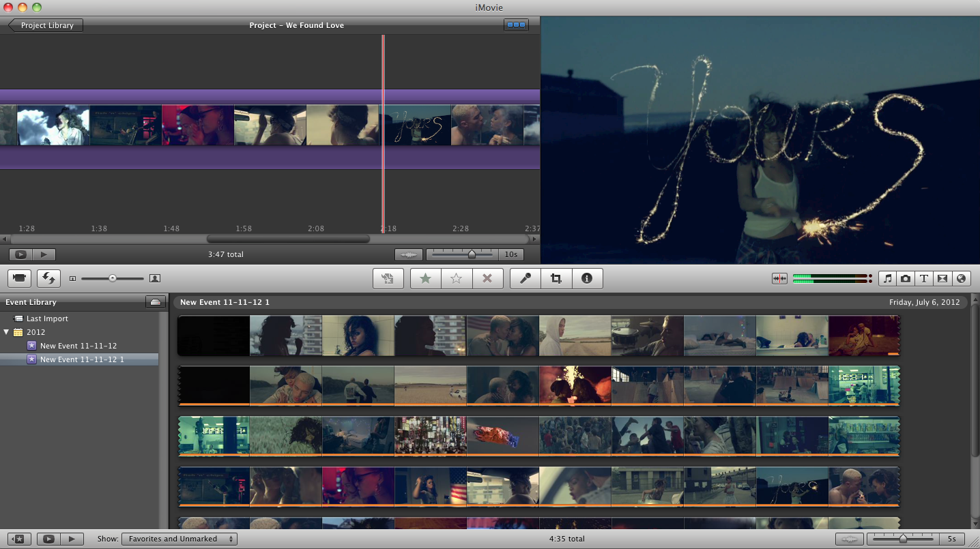
Task: Click the 4:35 total event duration
Action: click(x=567, y=539)
